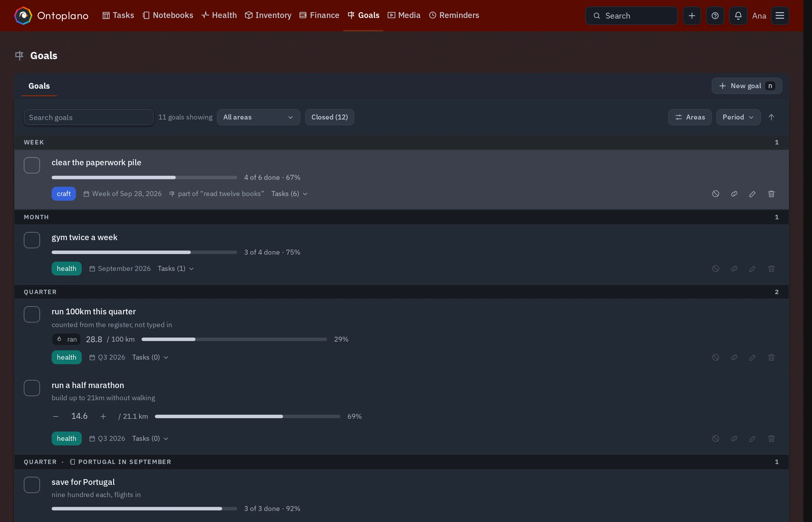The width and height of the screenshot is (812, 522).
Task: Click the craft area tag
Action: point(64,194)
